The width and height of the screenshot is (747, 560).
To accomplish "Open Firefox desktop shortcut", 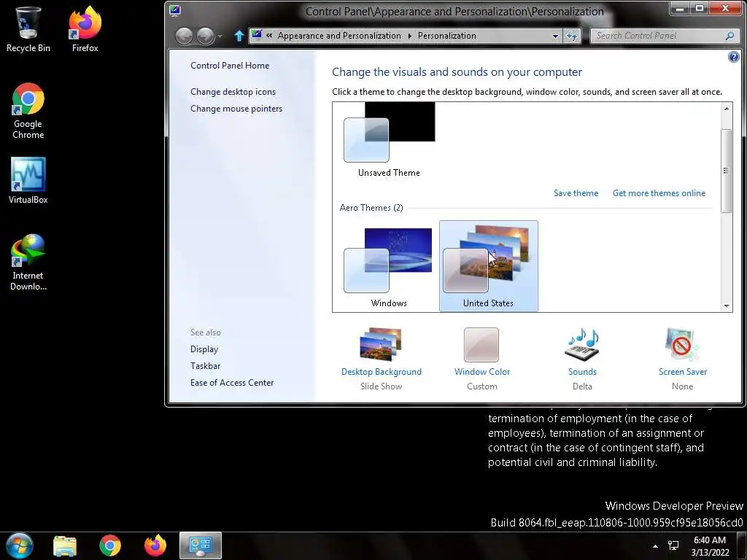I will (x=85, y=29).
